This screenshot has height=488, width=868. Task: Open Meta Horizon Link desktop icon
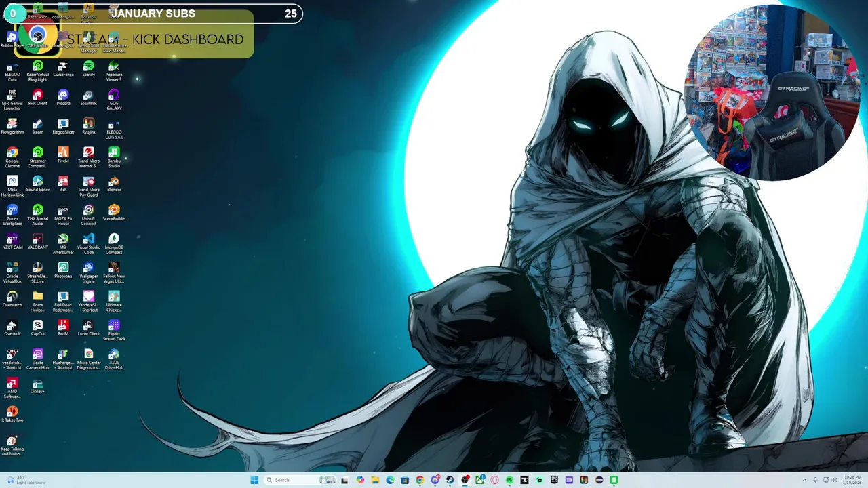[x=12, y=186]
